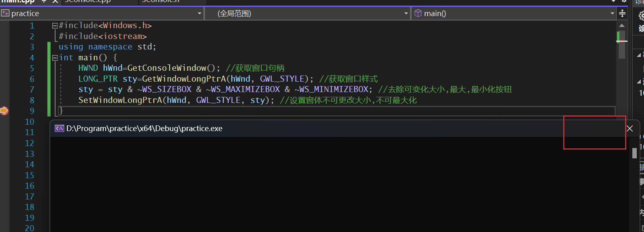Open the main() member dropdown
This screenshot has width=644, height=232.
[x=514, y=13]
